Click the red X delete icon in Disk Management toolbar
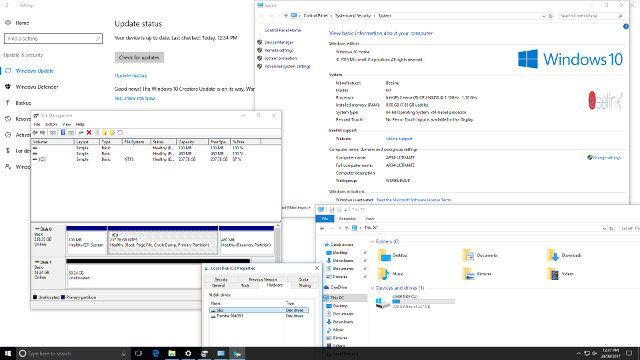This screenshot has height=360, width=640. (x=89, y=132)
